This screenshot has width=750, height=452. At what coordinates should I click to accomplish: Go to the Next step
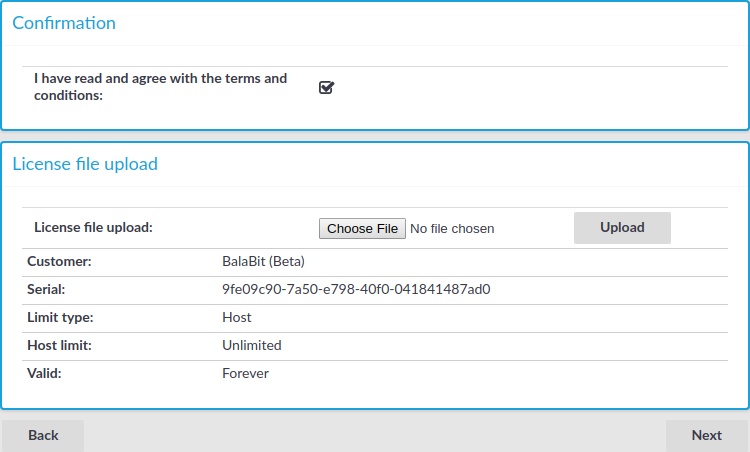pyautogui.click(x=706, y=435)
